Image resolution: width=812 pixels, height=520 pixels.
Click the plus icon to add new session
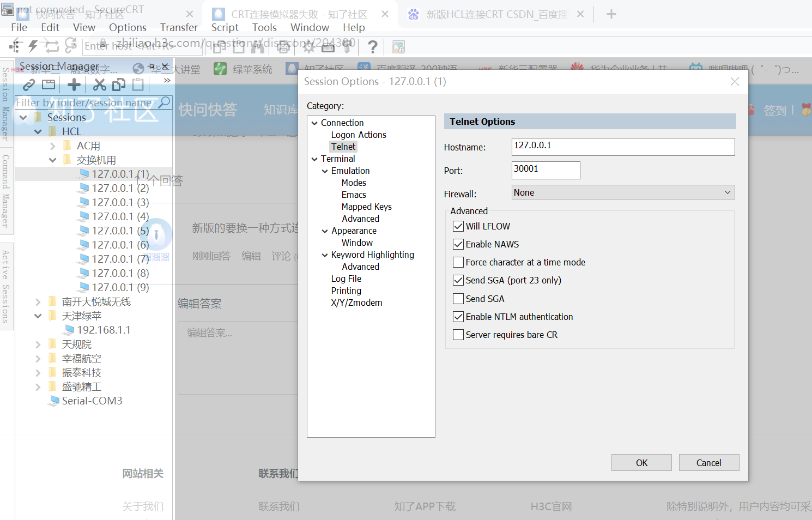pyautogui.click(x=74, y=84)
